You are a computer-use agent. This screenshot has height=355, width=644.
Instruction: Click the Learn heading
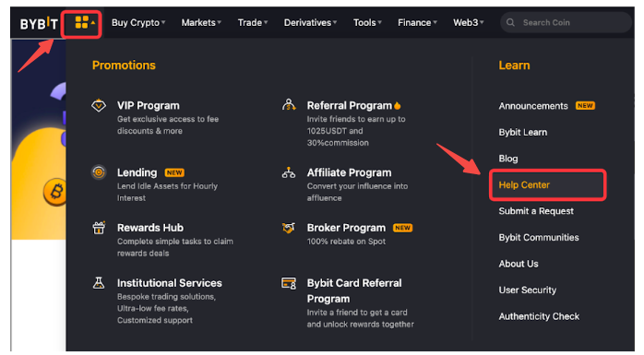(514, 65)
